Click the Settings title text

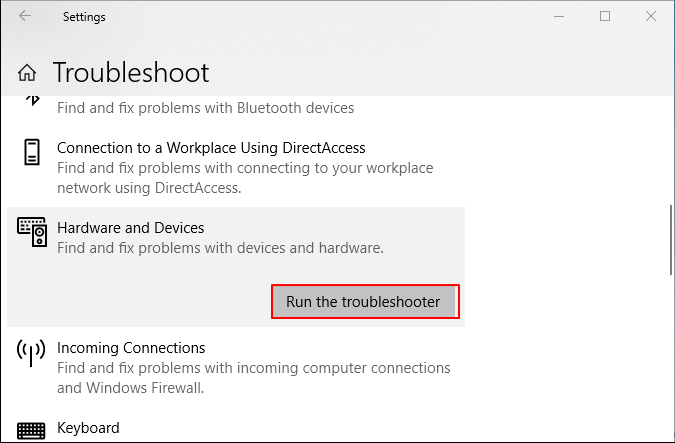point(84,17)
